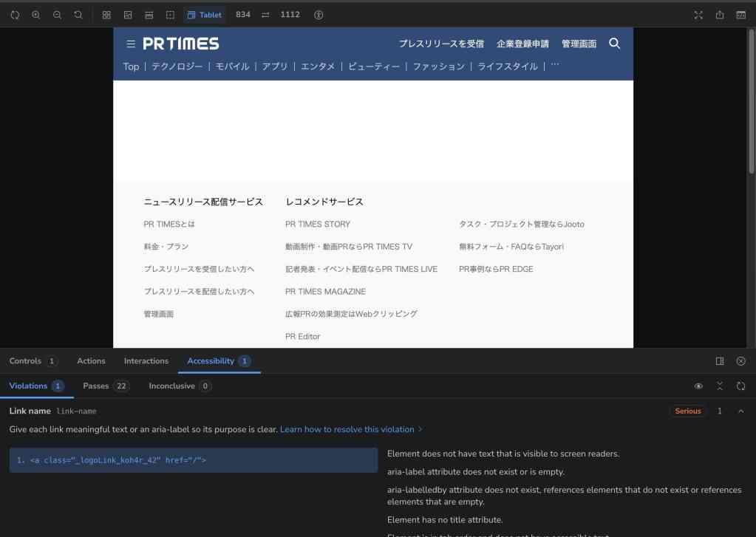
Task: Rerun the accessibility scan
Action: click(x=740, y=386)
